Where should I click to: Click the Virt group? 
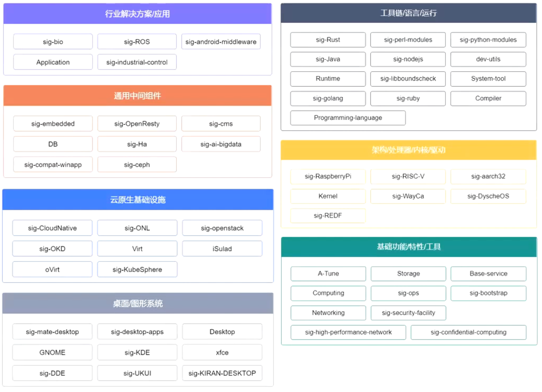pyautogui.click(x=137, y=249)
